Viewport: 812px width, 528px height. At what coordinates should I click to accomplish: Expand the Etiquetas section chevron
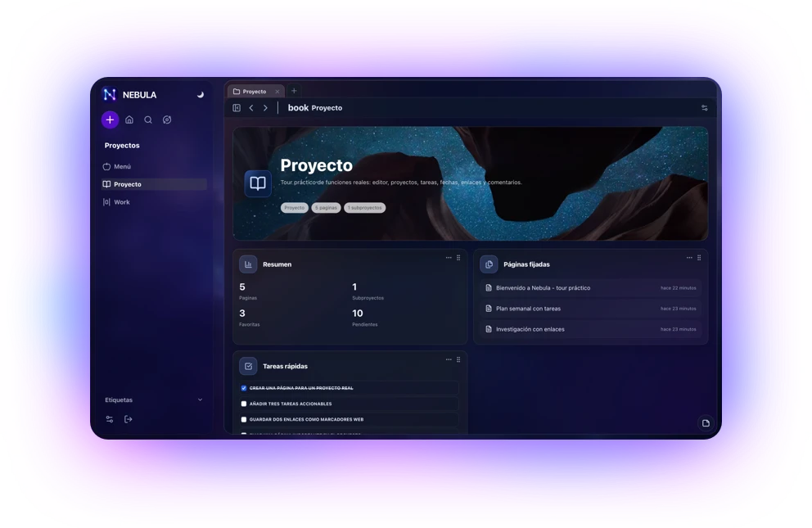(200, 399)
